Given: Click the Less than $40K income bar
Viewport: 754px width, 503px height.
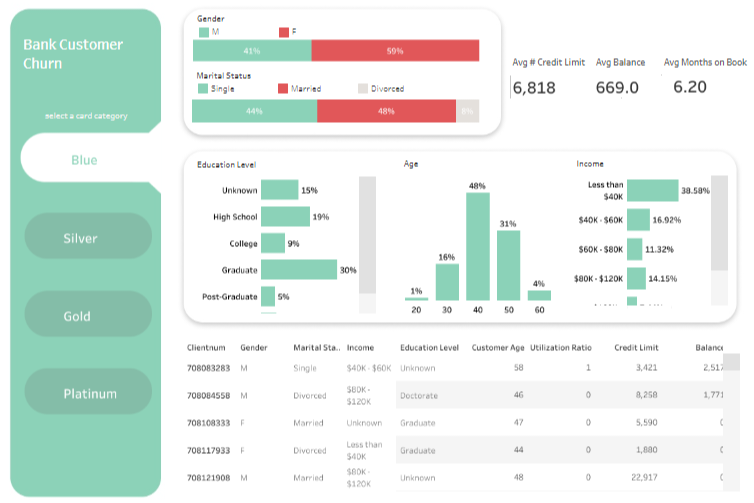Looking at the screenshot, I should (653, 190).
